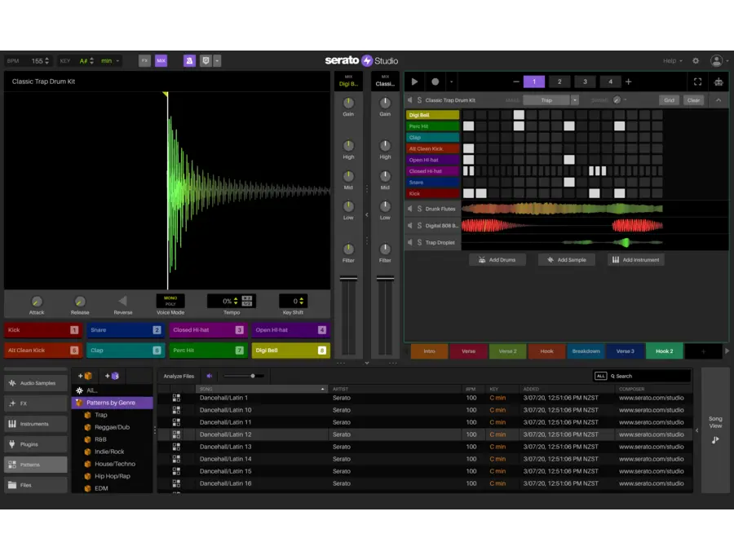Click Analyze Files button
Viewport: 734px width, 560px height.
pyautogui.click(x=179, y=376)
